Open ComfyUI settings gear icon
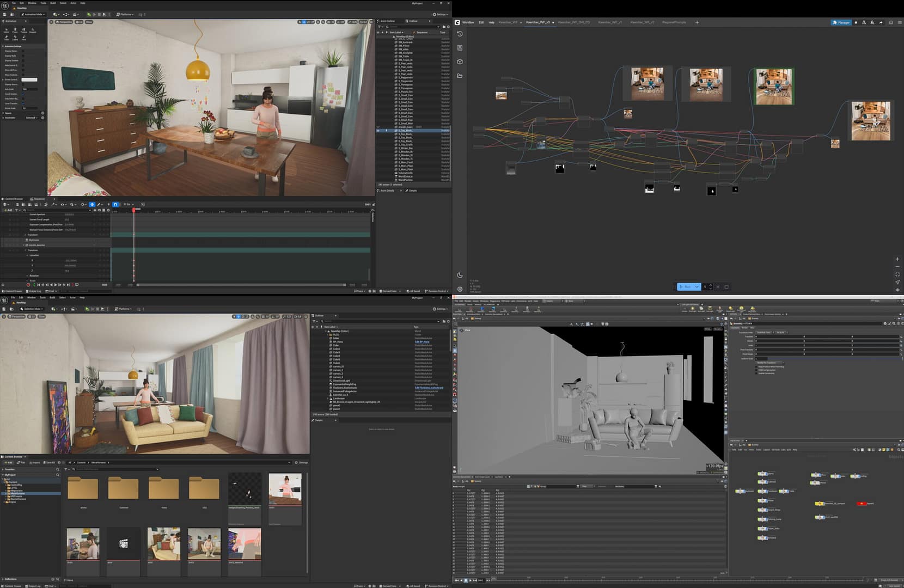Image resolution: width=904 pixels, height=588 pixels. click(x=460, y=289)
